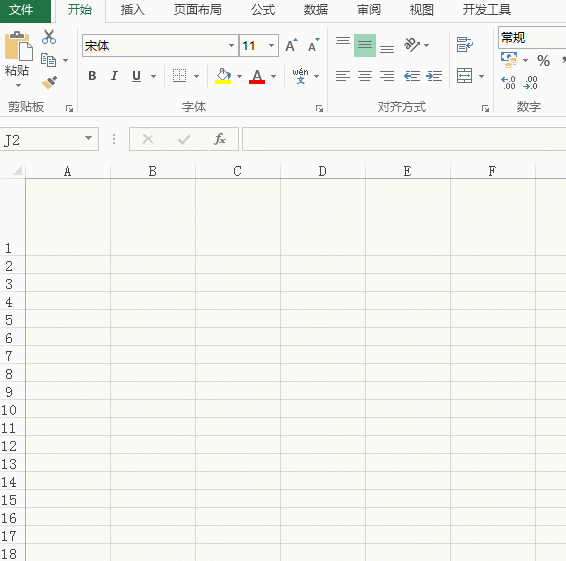Select column C header

(238, 171)
